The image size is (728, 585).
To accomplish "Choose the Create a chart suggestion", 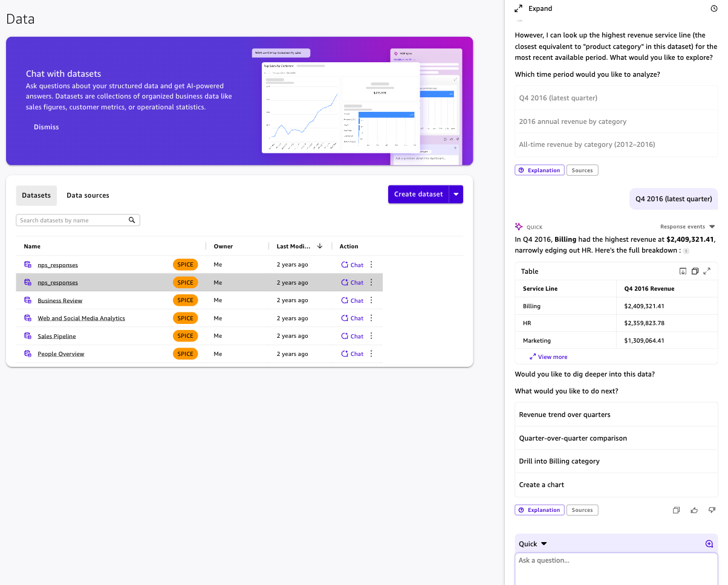I will tap(616, 485).
